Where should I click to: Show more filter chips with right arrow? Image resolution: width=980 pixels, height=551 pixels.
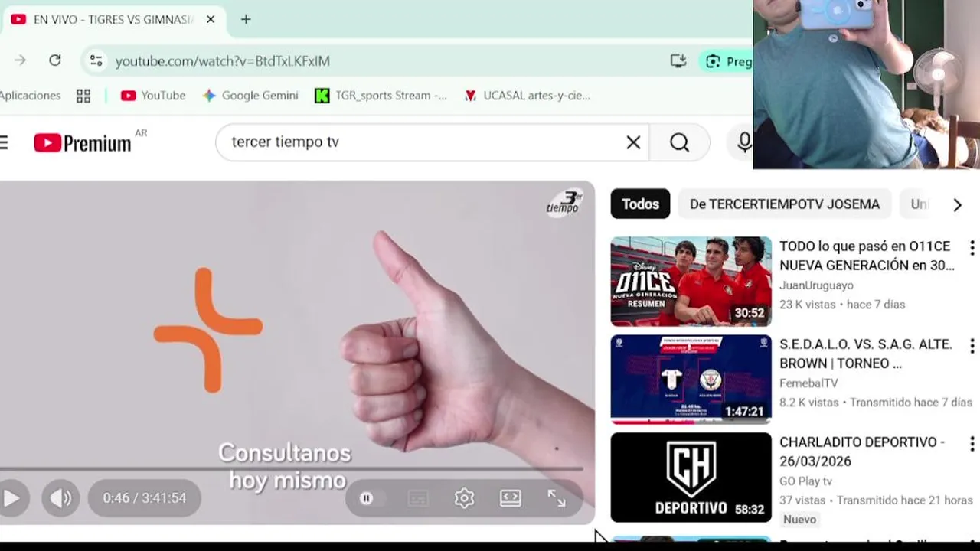(957, 204)
